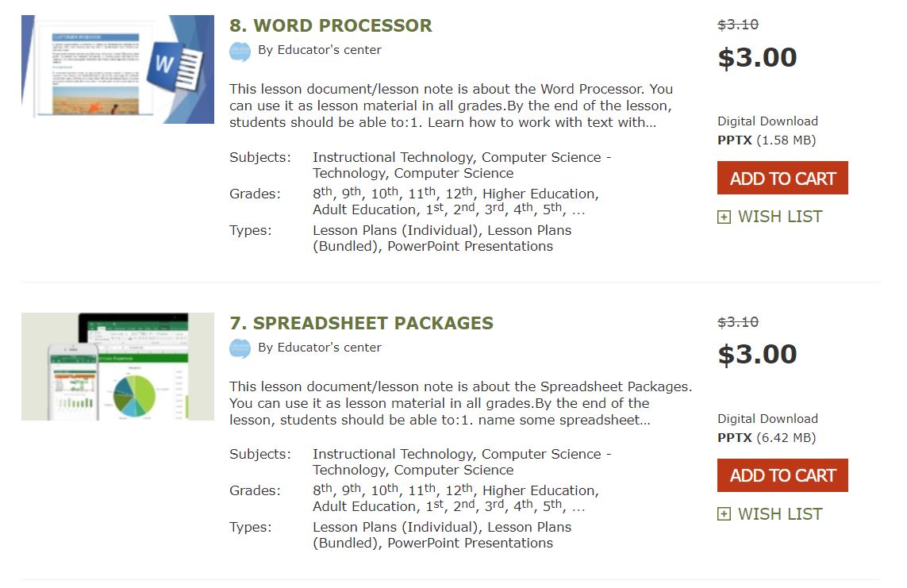Click the plus icon beside the bottom WISH LIST
Screen dimensions: 907x588
point(723,513)
